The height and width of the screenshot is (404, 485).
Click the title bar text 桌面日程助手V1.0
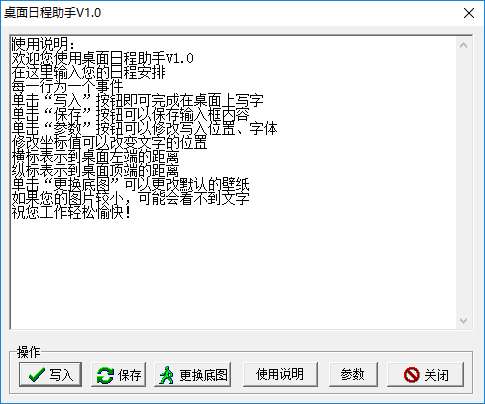52,13
